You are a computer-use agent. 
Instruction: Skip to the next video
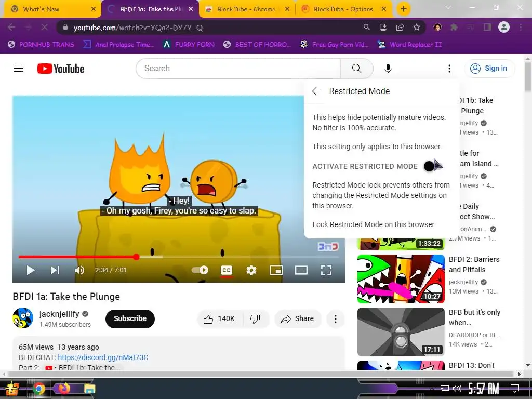pyautogui.click(x=55, y=270)
